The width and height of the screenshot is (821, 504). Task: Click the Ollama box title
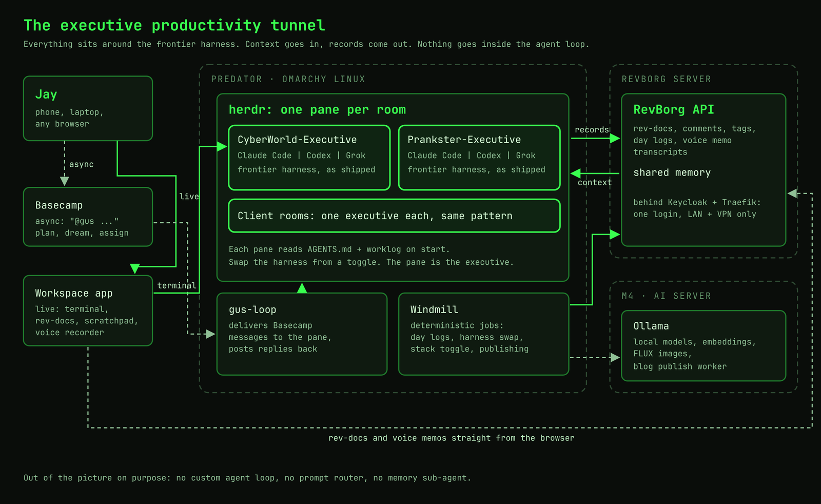click(651, 326)
